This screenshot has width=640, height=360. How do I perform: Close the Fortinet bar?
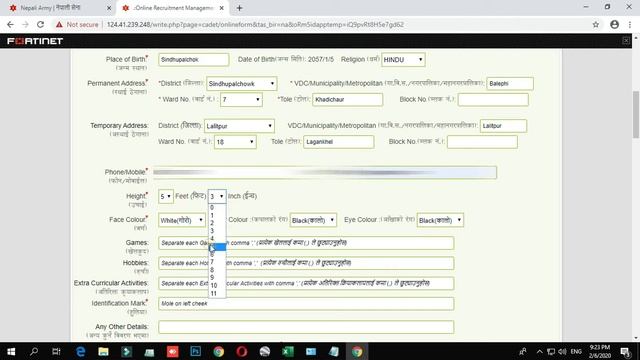[626, 40]
